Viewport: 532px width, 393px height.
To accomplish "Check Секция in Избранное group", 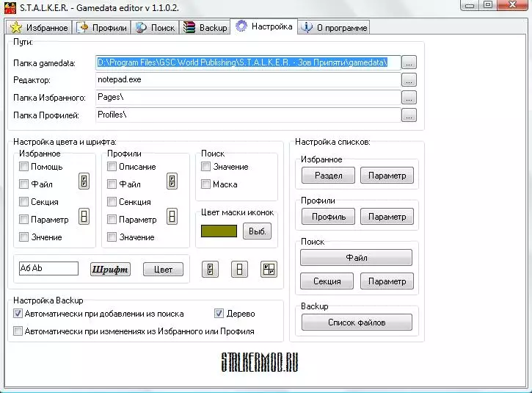I will [23, 202].
